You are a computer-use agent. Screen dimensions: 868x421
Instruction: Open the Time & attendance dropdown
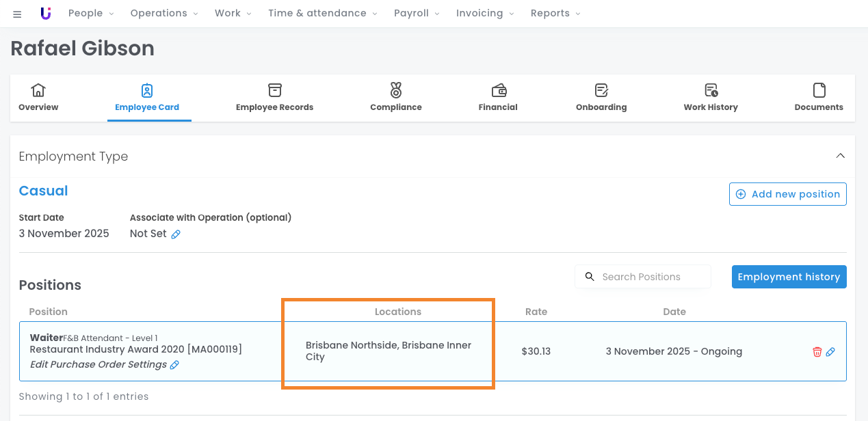[x=321, y=14]
